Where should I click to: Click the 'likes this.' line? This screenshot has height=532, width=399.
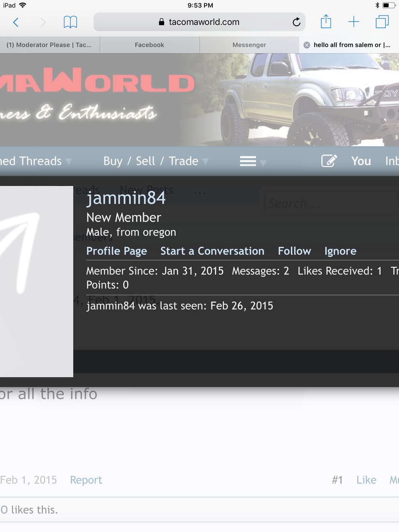(29, 510)
